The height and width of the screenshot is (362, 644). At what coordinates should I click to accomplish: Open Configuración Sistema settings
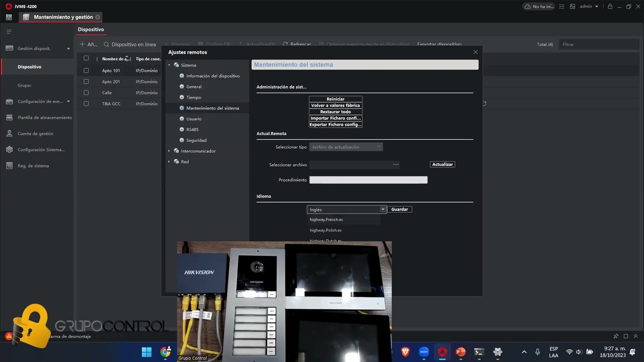click(x=41, y=150)
